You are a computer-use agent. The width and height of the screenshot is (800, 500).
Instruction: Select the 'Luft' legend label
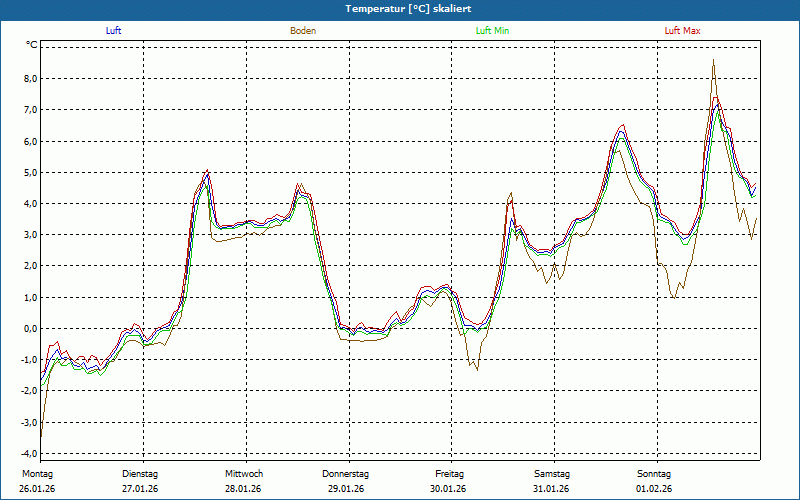pyautogui.click(x=114, y=31)
